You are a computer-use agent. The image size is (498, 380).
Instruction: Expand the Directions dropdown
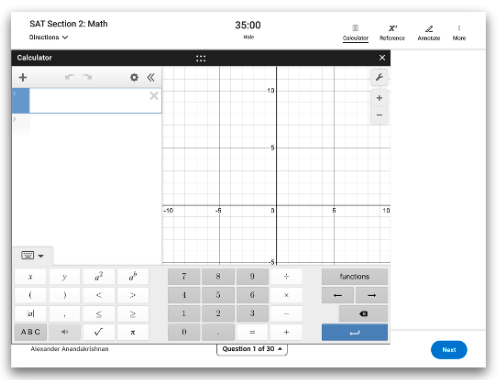[49, 37]
